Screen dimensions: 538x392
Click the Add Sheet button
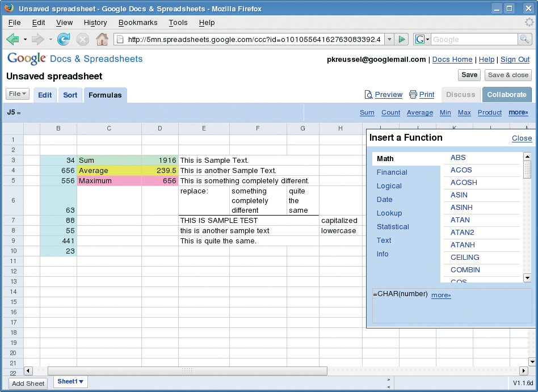click(28, 383)
